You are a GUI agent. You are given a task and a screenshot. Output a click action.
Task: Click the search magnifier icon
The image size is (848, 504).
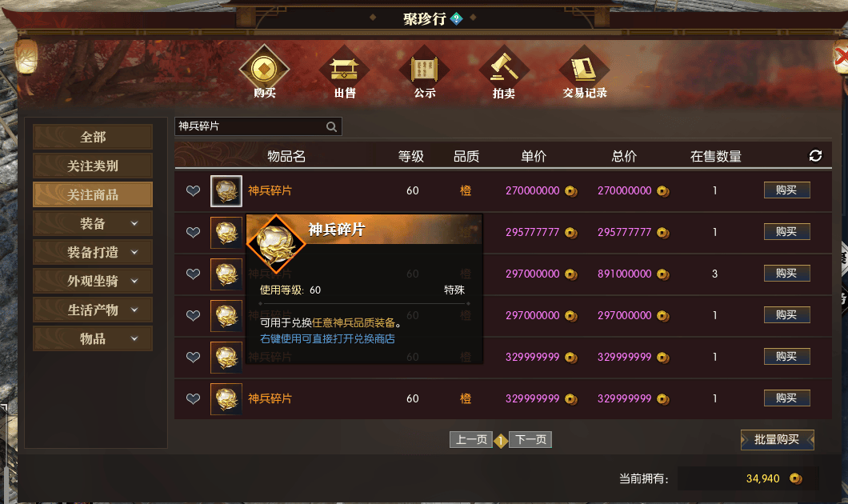point(331,126)
